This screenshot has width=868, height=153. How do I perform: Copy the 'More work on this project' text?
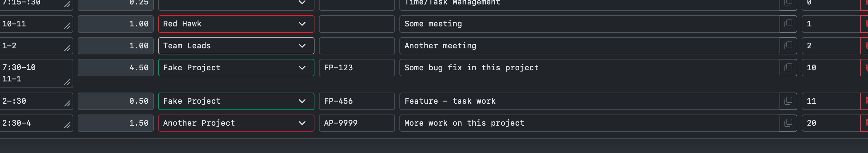[788, 123]
